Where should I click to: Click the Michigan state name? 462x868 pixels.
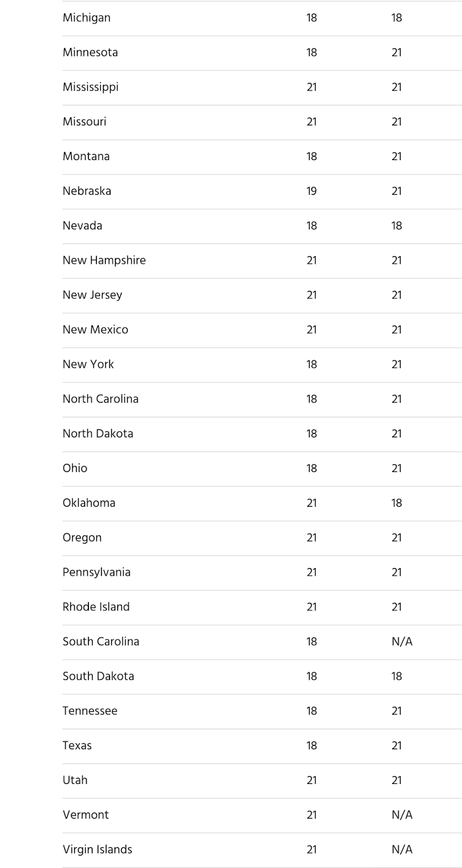coord(86,18)
